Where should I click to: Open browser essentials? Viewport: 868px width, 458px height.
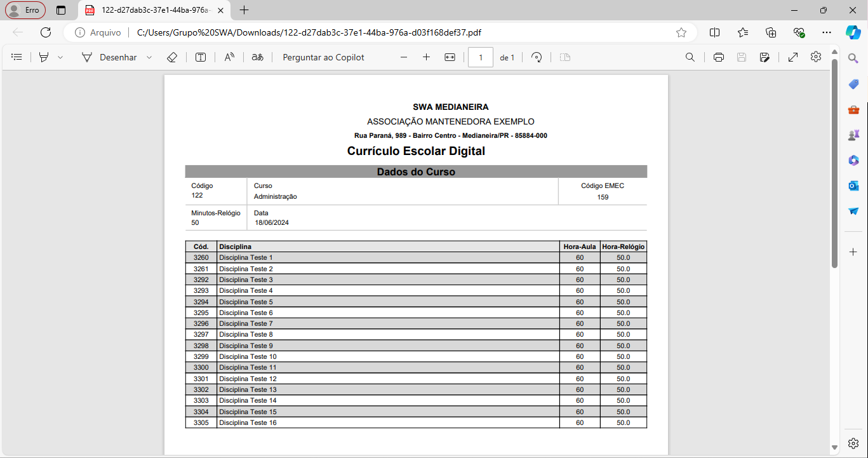799,32
